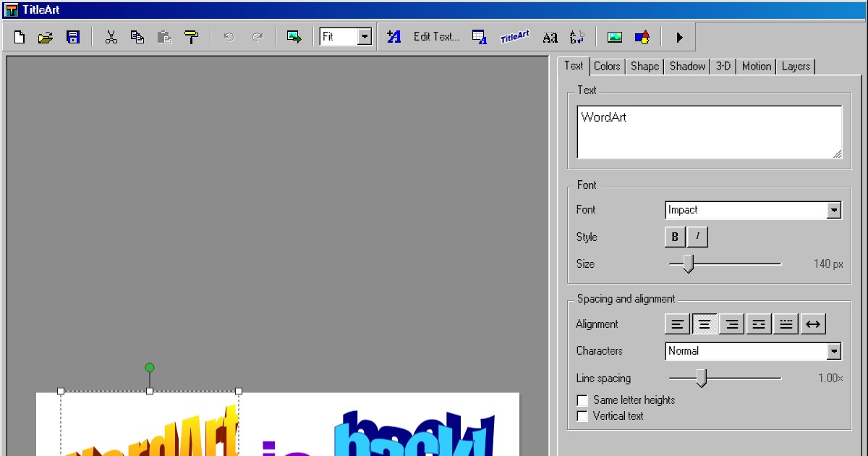Save the current project

72,37
